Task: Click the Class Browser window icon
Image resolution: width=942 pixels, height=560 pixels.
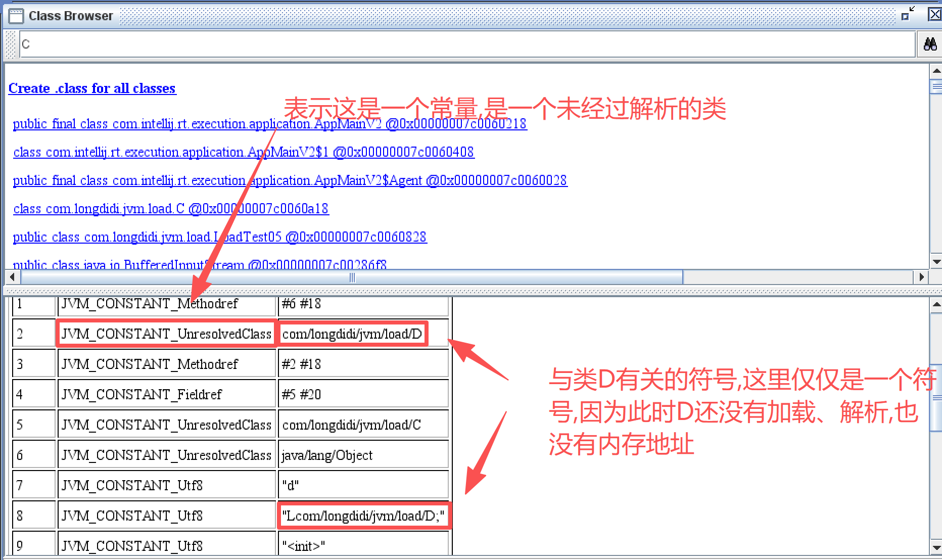Action: point(16,16)
